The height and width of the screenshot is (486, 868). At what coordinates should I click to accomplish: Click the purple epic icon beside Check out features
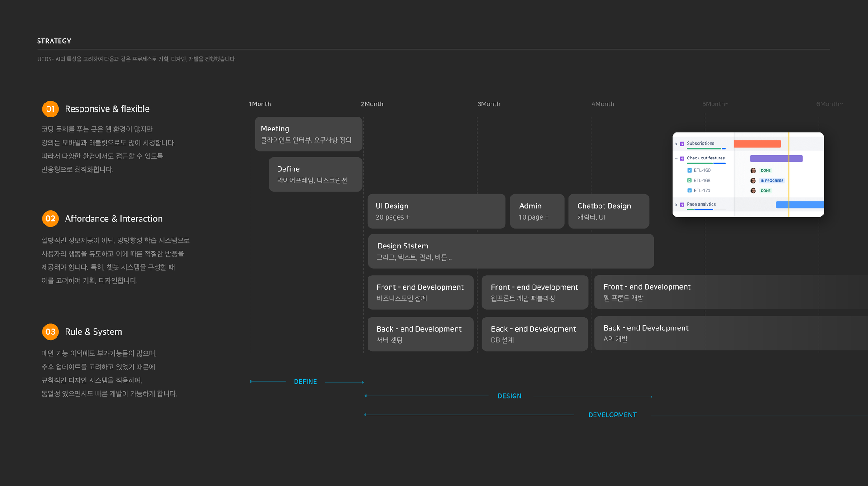click(682, 159)
